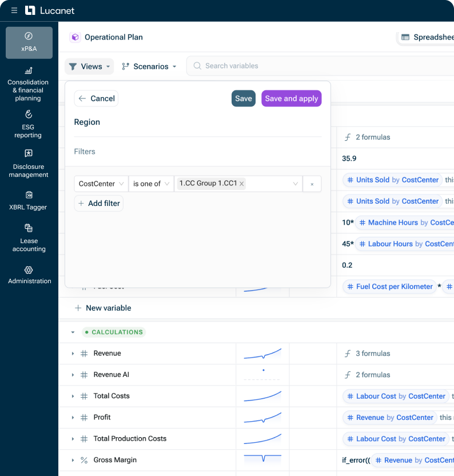Delete the CostCenter filter row

312,184
